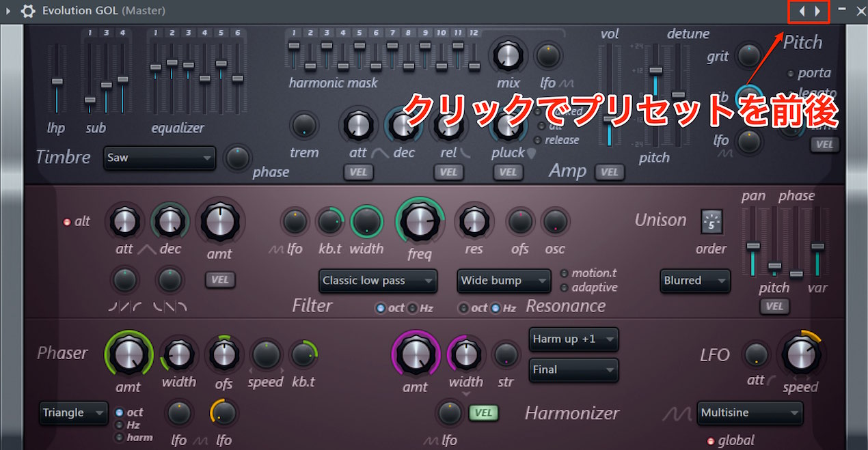The height and width of the screenshot is (450, 868).
Task: Click the green Harmonizer VEL button
Action: pyautogui.click(x=483, y=412)
